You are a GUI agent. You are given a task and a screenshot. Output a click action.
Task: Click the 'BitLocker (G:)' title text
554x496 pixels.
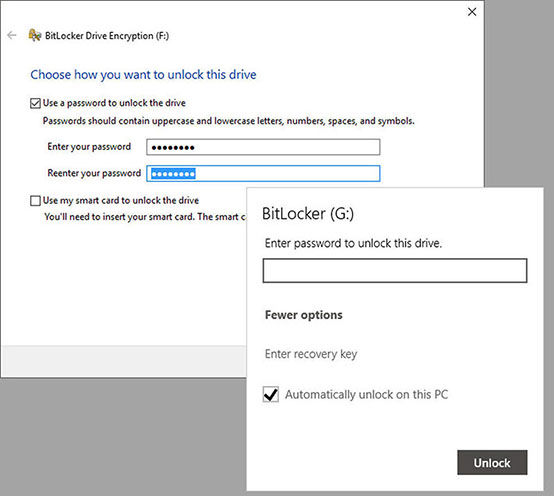tap(308, 214)
